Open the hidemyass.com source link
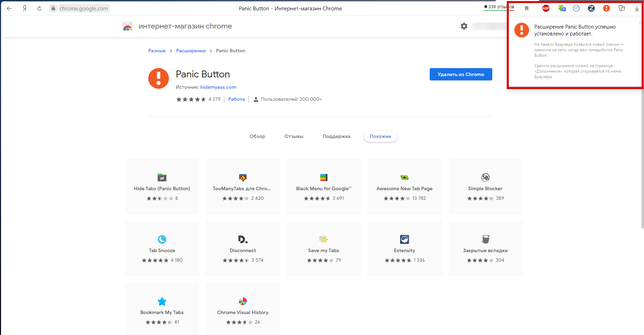 point(218,87)
